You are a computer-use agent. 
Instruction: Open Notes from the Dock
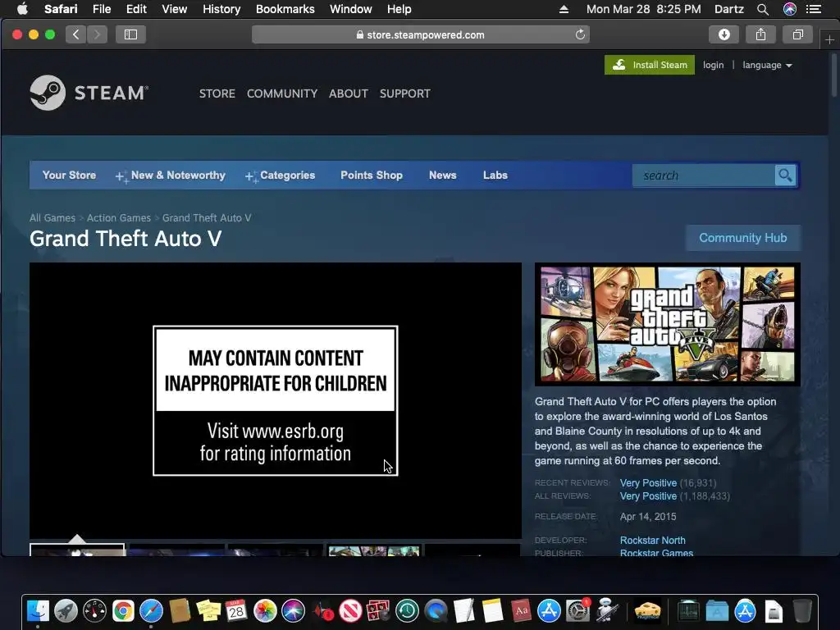[x=492, y=610]
